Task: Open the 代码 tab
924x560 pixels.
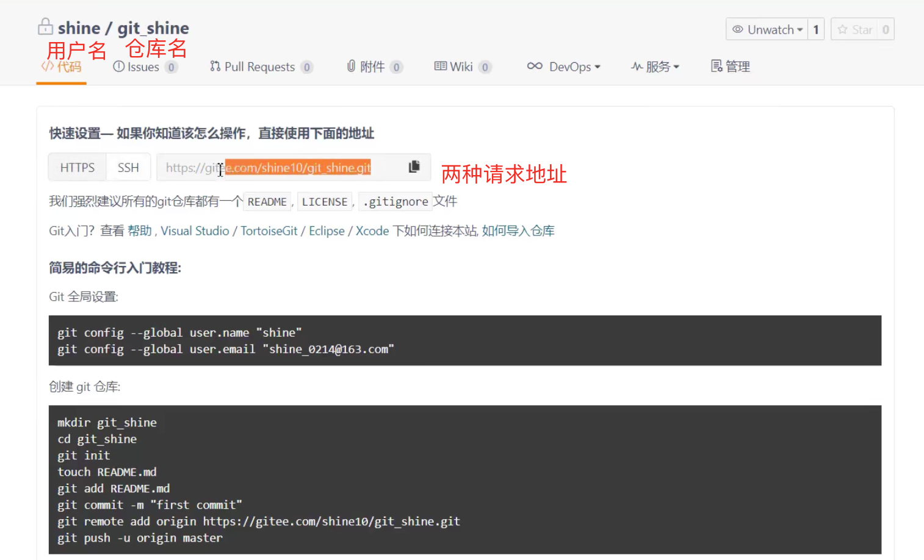Action: 61,66
